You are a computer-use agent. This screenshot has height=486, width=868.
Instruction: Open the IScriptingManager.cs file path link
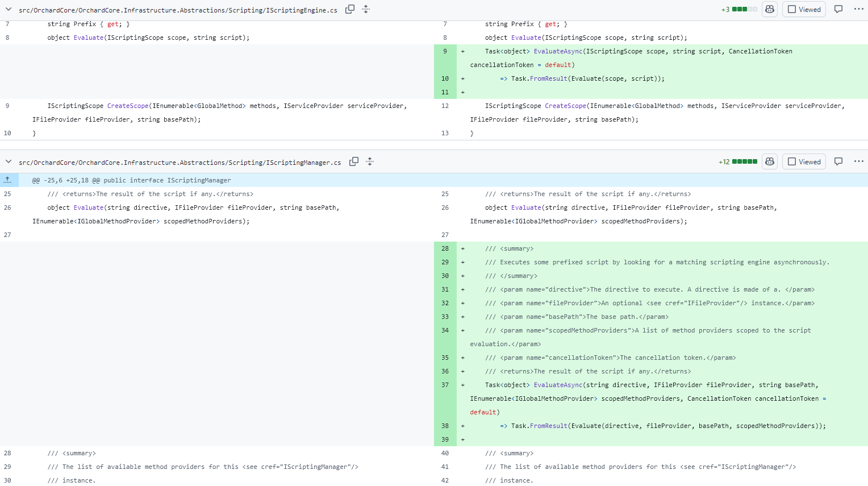180,163
